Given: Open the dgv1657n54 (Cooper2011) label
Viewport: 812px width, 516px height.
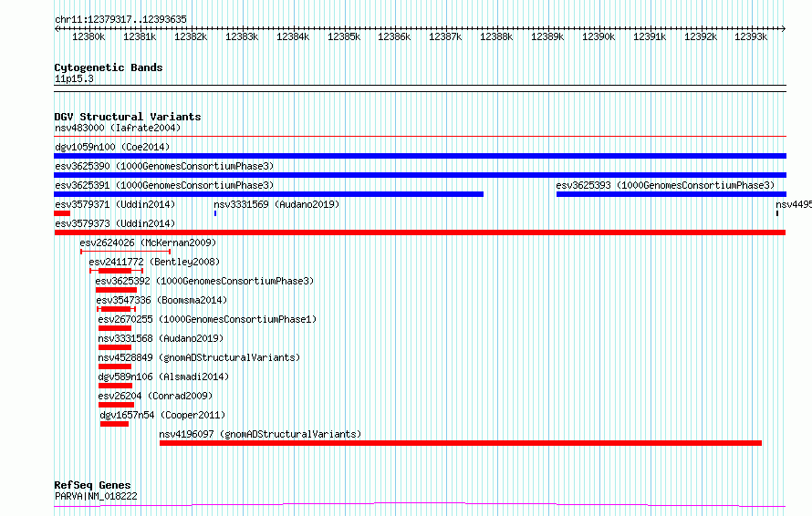Looking at the screenshot, I should click(x=162, y=415).
